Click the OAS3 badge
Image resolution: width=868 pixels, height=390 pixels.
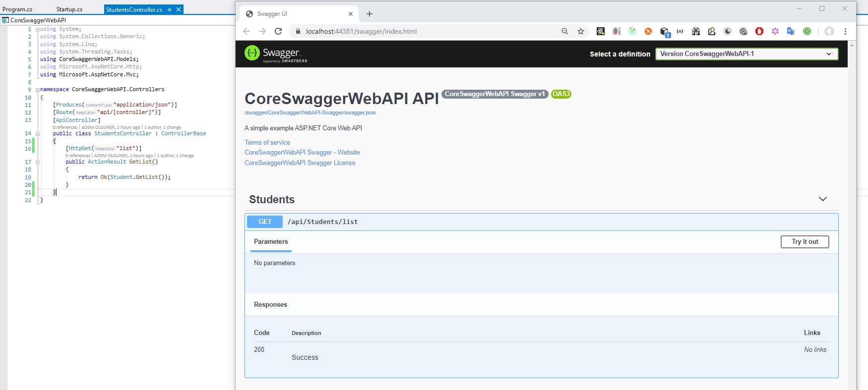[561, 94]
